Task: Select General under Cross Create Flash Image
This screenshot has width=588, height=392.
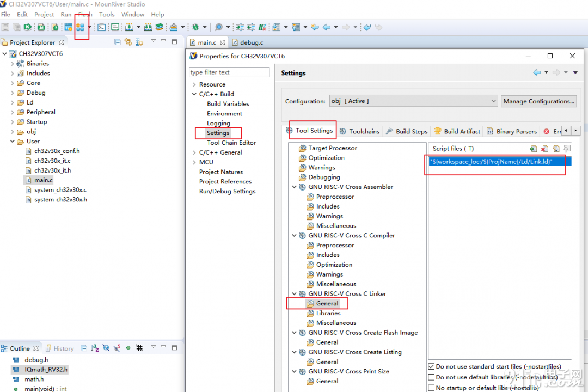Action: (x=327, y=342)
